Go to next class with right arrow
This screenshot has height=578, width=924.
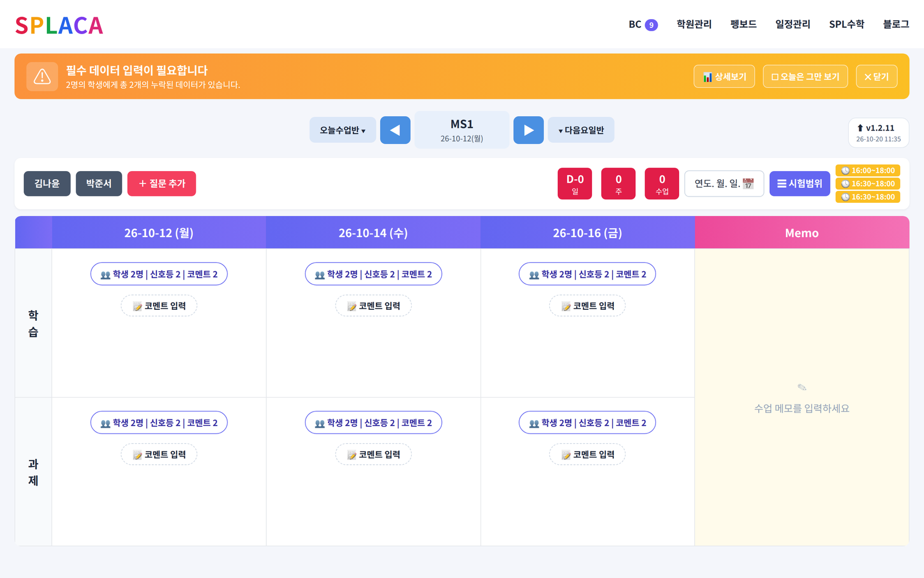(528, 130)
